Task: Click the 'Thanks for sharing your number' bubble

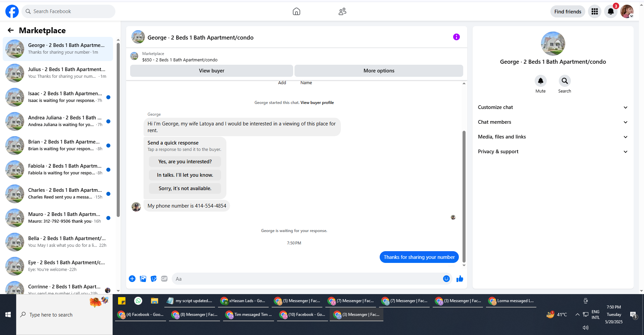Action: point(419,257)
